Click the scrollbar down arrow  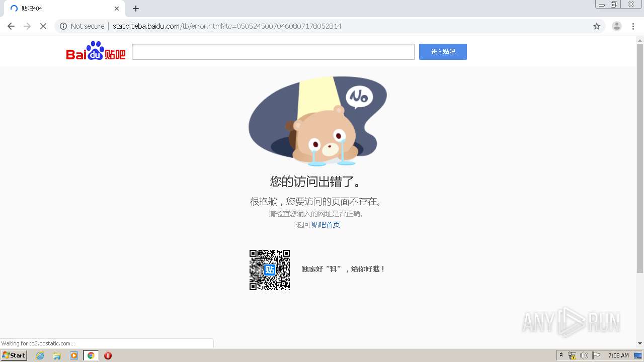click(x=640, y=343)
